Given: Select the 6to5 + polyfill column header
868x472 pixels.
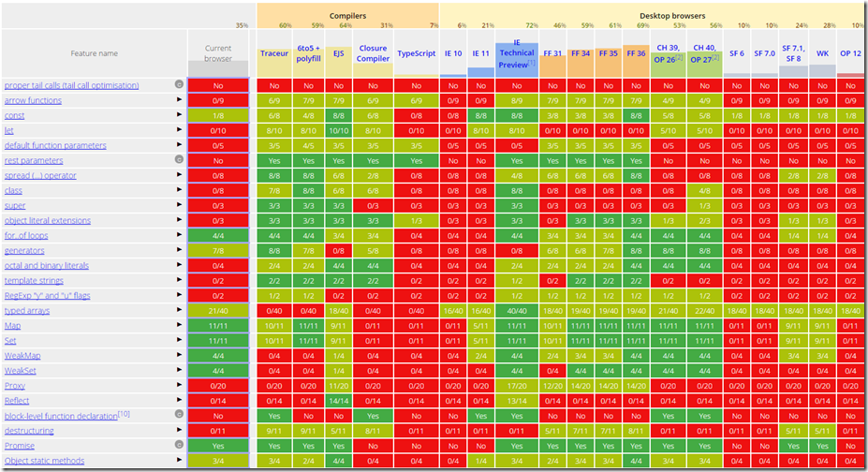Looking at the screenshot, I should coord(308,53).
